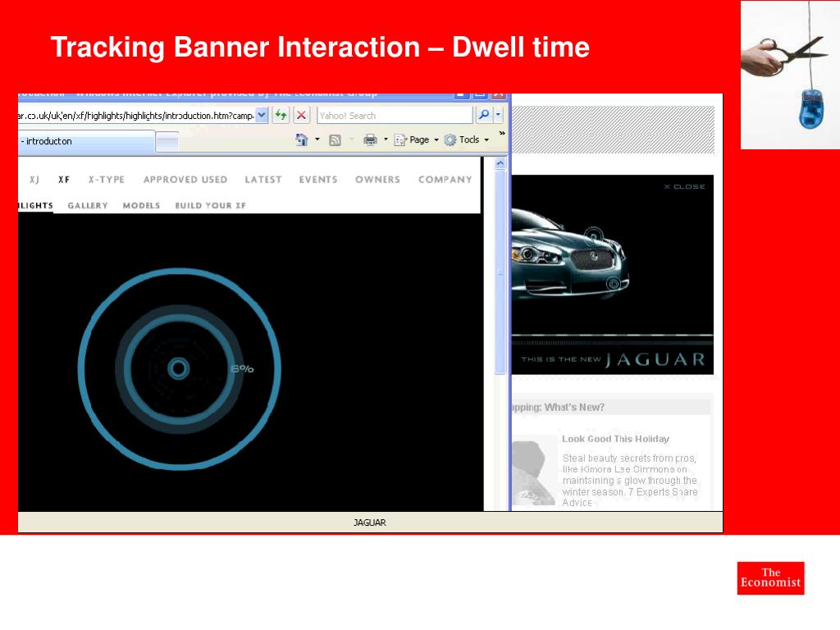Expand the Home icon dropdown arrow

coord(317,139)
